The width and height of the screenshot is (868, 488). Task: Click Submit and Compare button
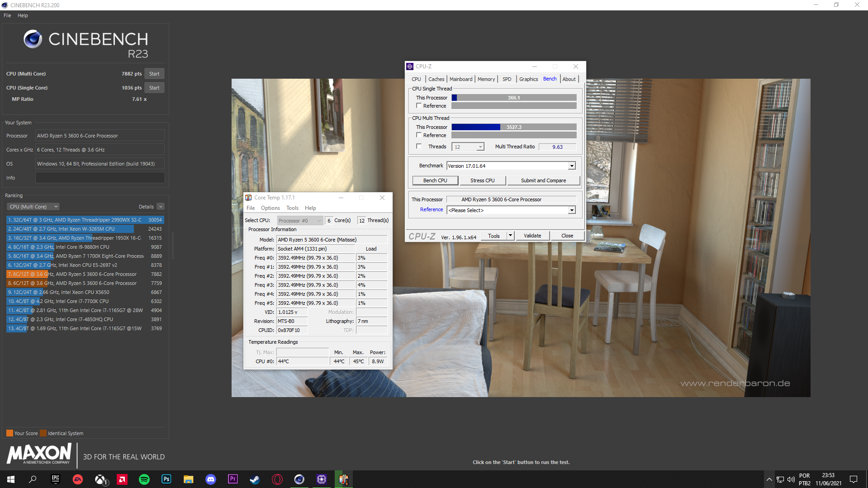pyautogui.click(x=543, y=180)
